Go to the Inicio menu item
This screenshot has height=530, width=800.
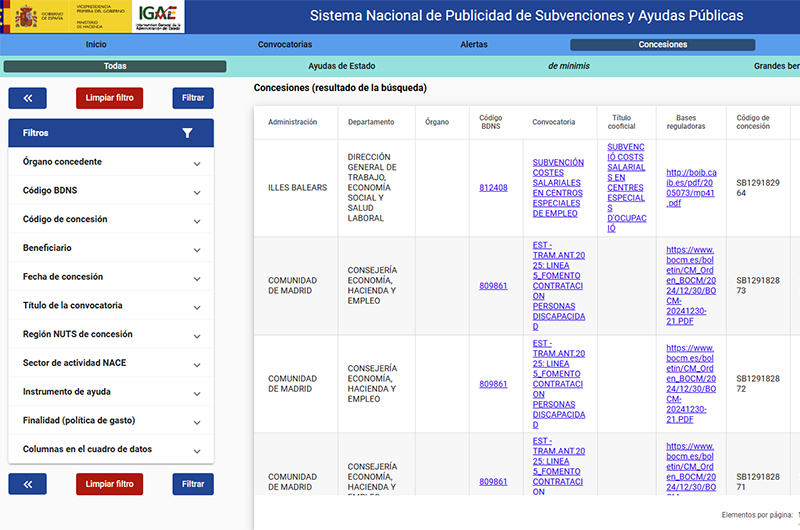coord(96,44)
